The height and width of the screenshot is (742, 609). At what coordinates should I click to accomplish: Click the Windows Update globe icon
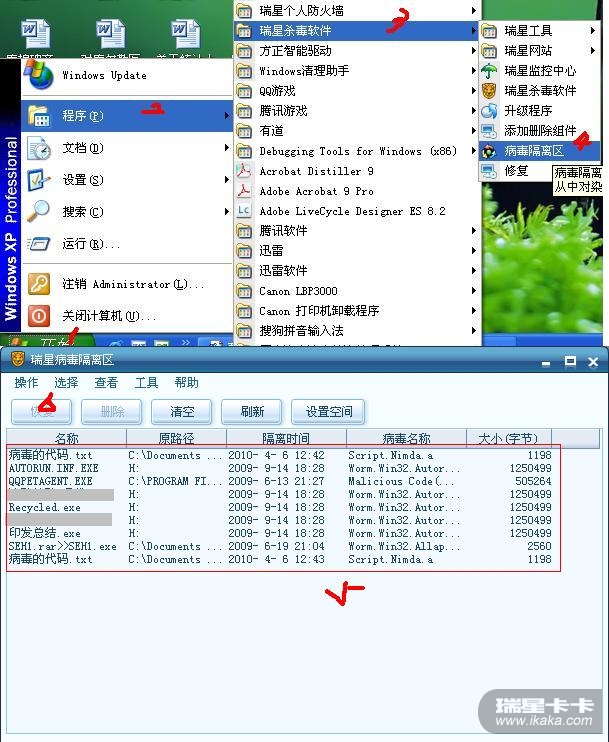[x=39, y=75]
